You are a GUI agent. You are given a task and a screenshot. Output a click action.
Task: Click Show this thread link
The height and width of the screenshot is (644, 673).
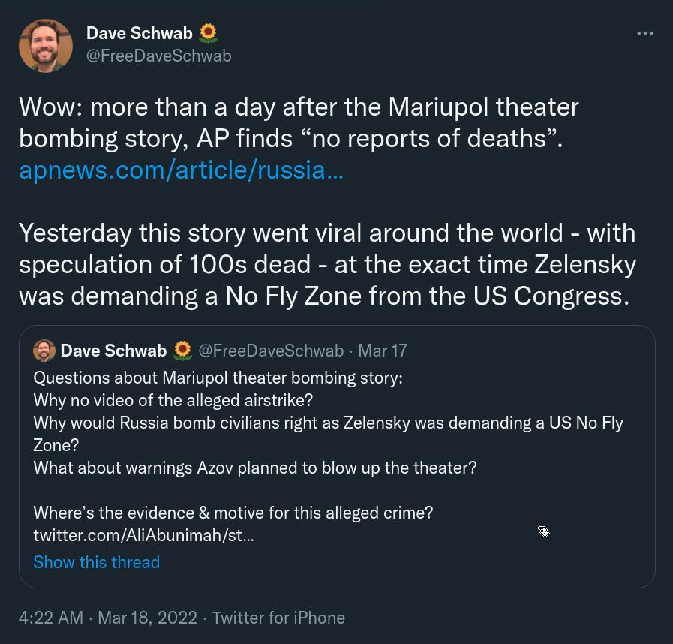(97, 562)
